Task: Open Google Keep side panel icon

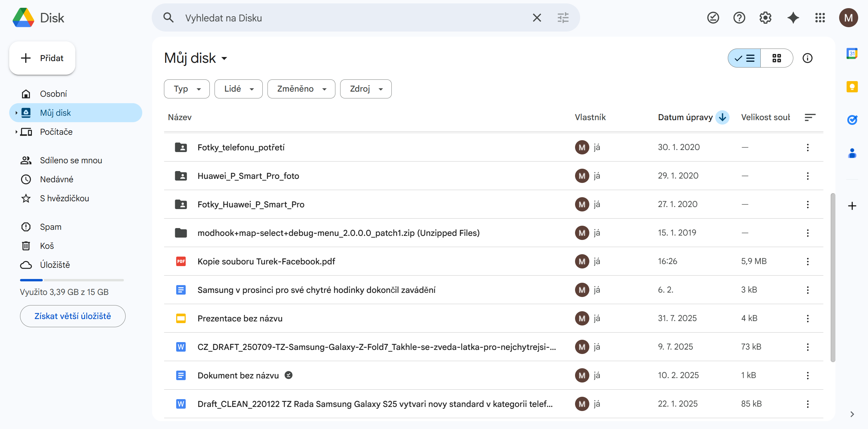Action: point(852,87)
